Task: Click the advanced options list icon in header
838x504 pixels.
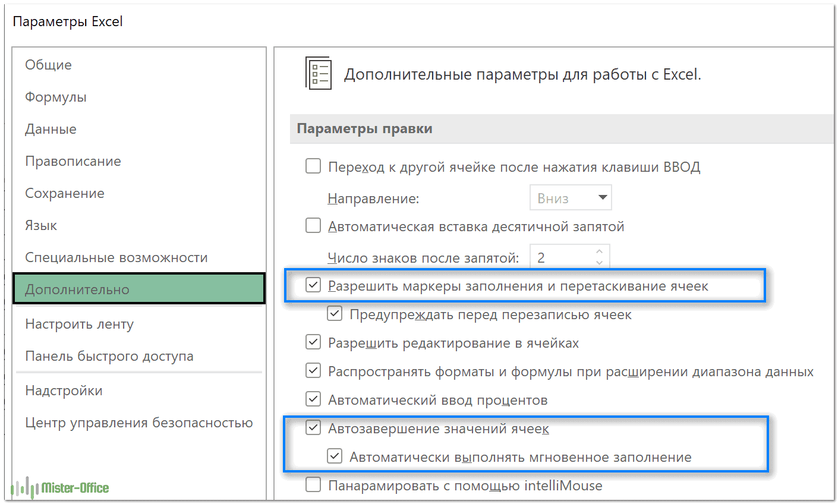Action: tap(318, 74)
